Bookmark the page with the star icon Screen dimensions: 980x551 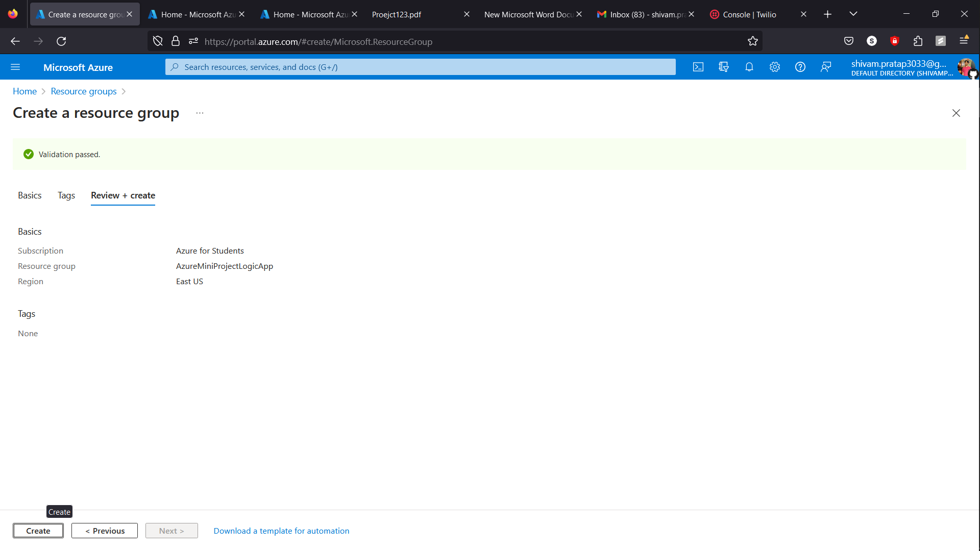(753, 41)
